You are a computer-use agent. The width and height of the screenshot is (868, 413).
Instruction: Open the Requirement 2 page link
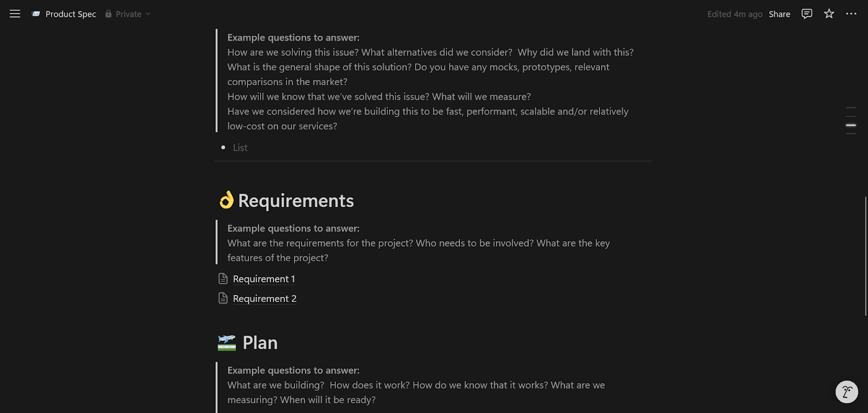(265, 299)
